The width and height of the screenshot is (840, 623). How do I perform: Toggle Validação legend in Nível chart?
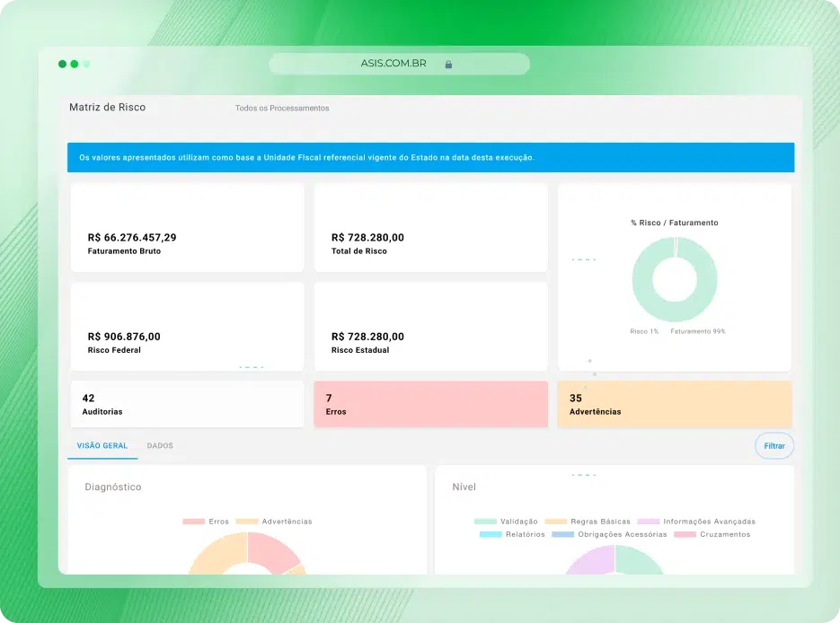click(x=506, y=522)
